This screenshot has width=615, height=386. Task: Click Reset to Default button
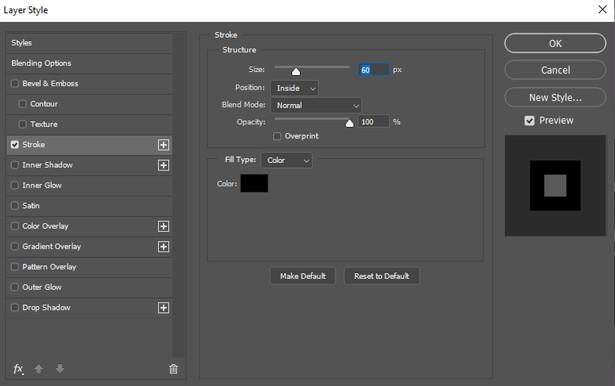[382, 276]
